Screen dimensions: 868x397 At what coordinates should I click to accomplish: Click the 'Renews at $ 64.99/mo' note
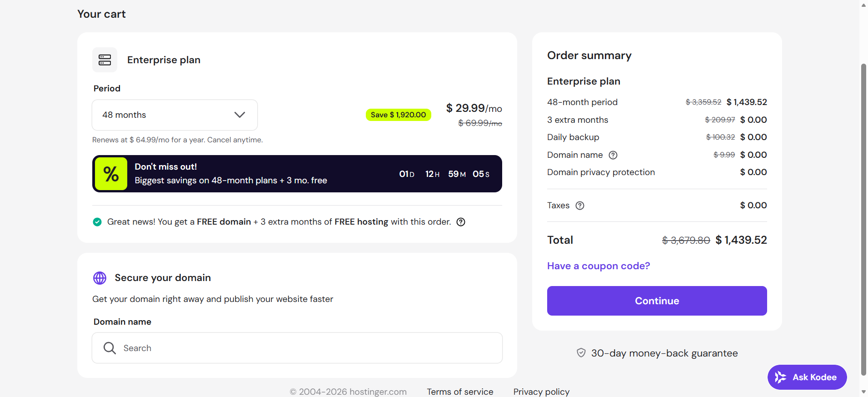click(x=178, y=140)
